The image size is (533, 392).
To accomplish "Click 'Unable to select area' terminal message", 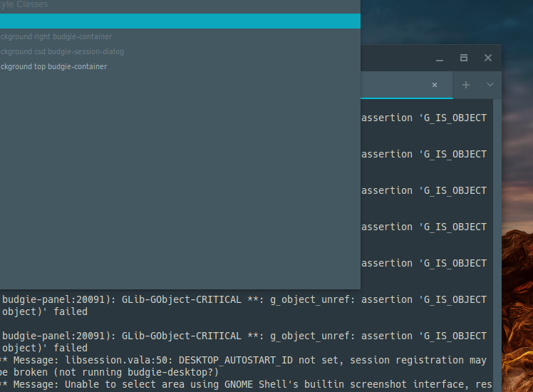I will coord(246,384).
